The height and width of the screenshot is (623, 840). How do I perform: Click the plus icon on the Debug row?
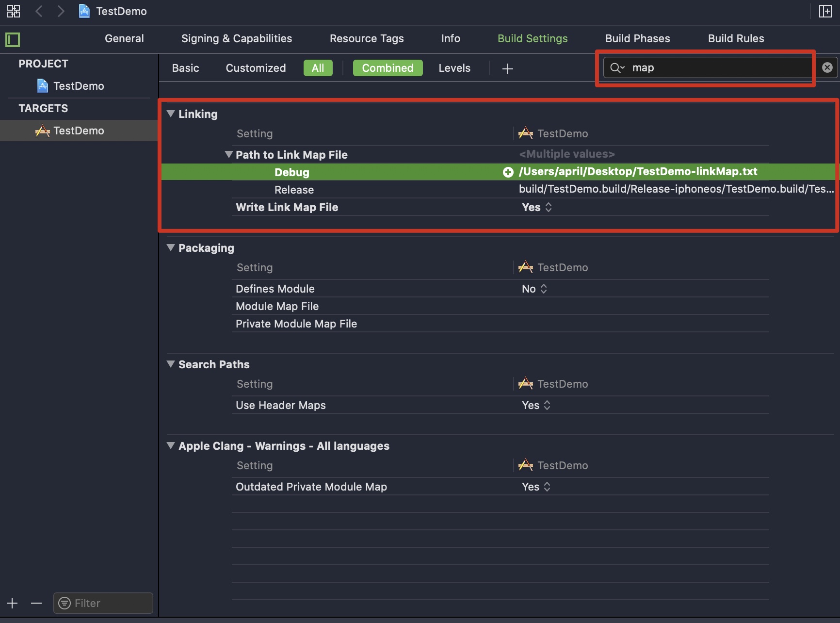508,172
